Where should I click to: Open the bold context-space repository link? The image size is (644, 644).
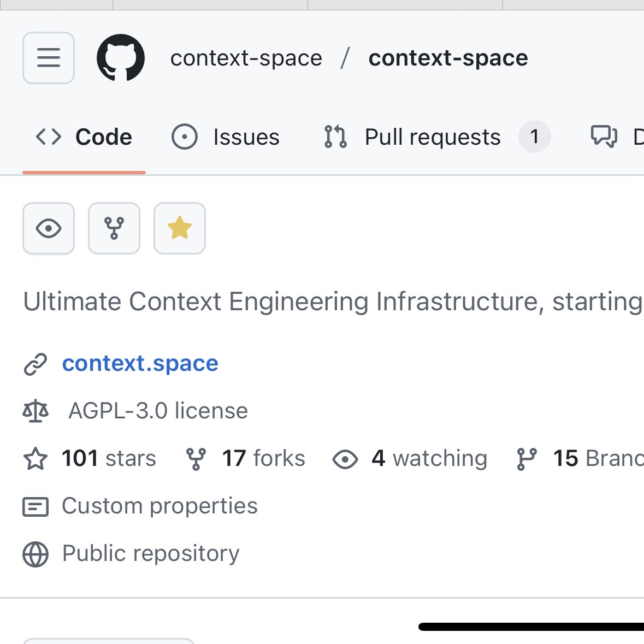(x=448, y=58)
